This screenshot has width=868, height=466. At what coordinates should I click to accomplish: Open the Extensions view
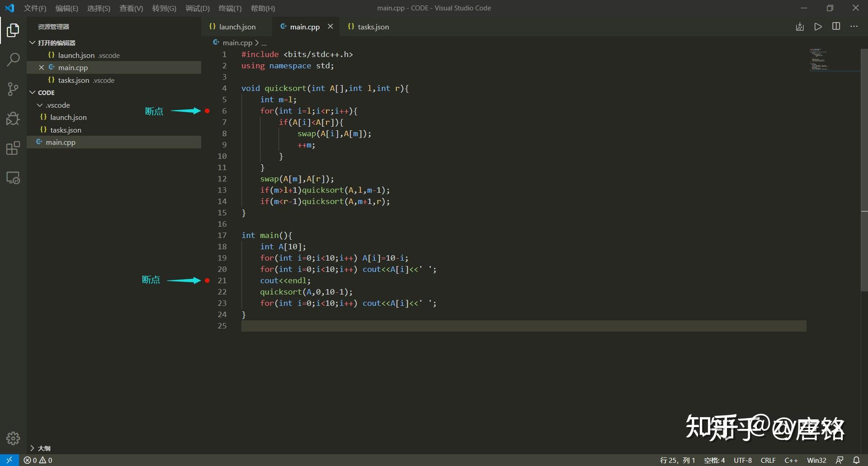click(x=13, y=148)
